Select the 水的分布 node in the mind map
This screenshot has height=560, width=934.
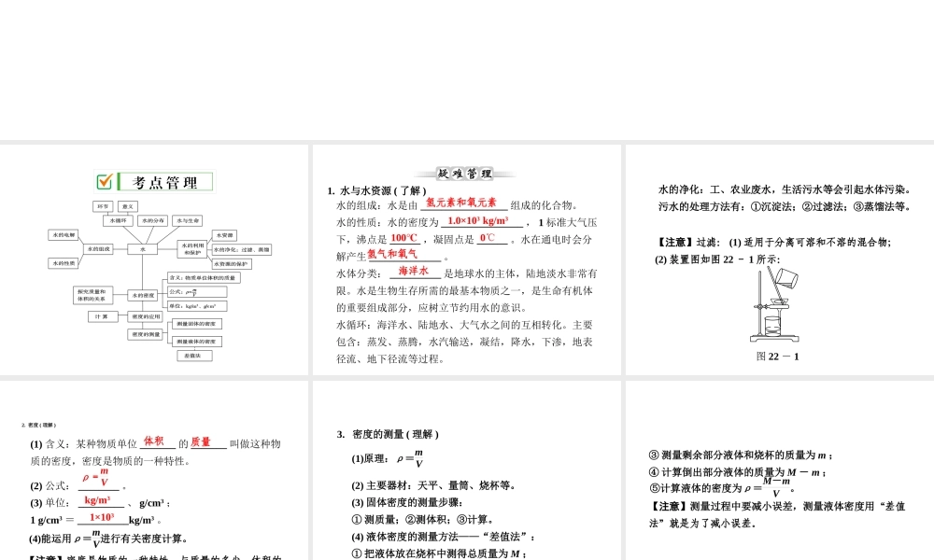[x=152, y=221]
